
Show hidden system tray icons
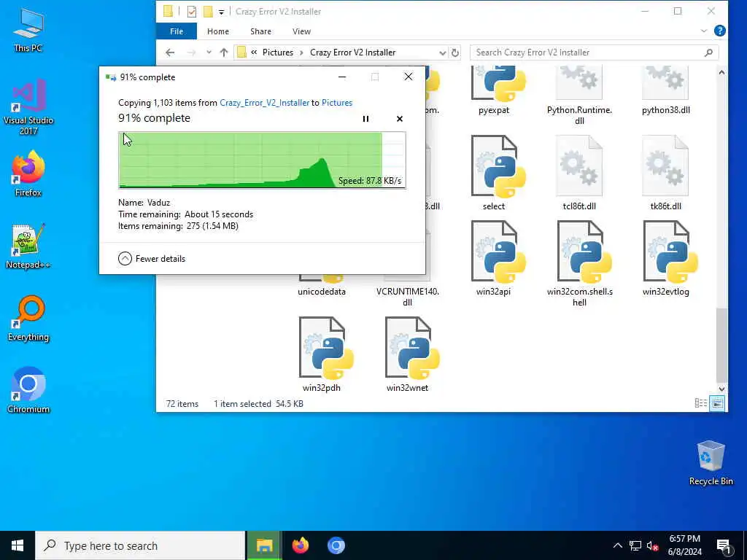tap(617, 545)
